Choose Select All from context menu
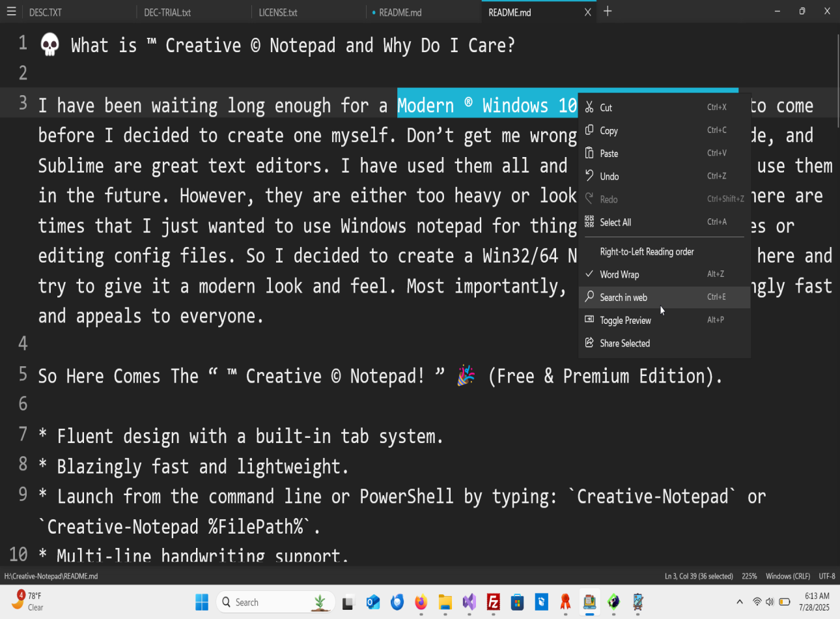Viewport: 840px width, 619px height. click(664, 222)
